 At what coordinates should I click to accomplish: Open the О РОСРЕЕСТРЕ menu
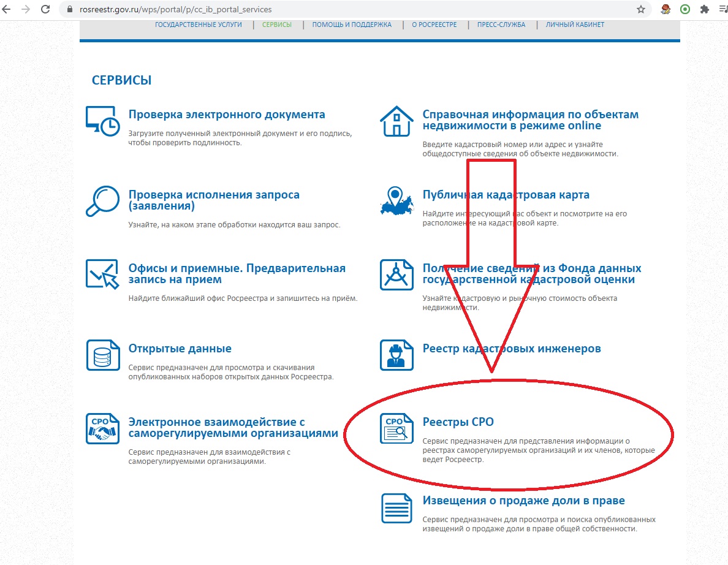pyautogui.click(x=434, y=25)
